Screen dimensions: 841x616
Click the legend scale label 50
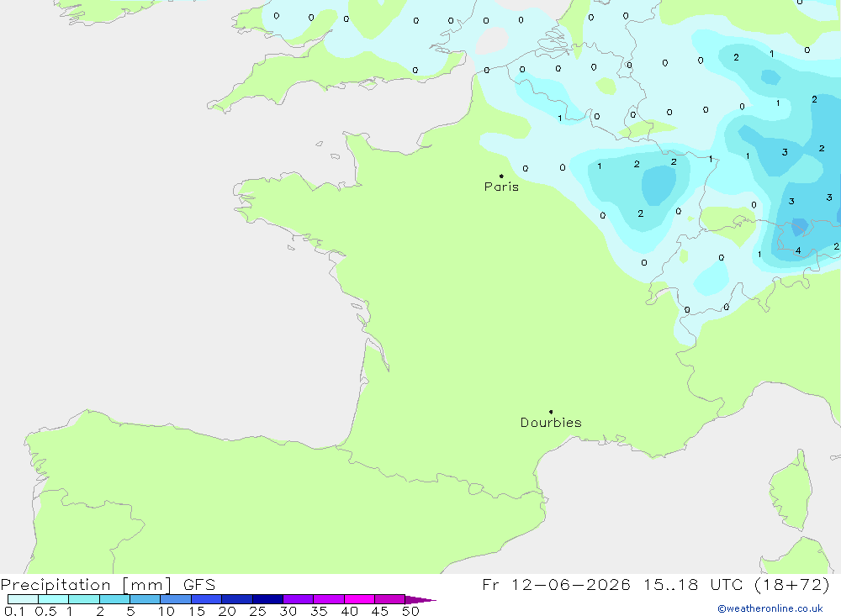pyautogui.click(x=410, y=611)
